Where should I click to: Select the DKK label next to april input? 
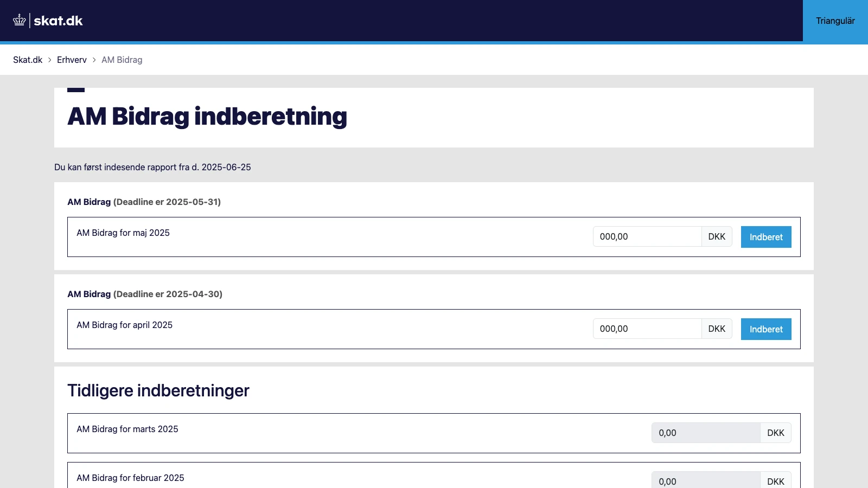[x=717, y=329]
